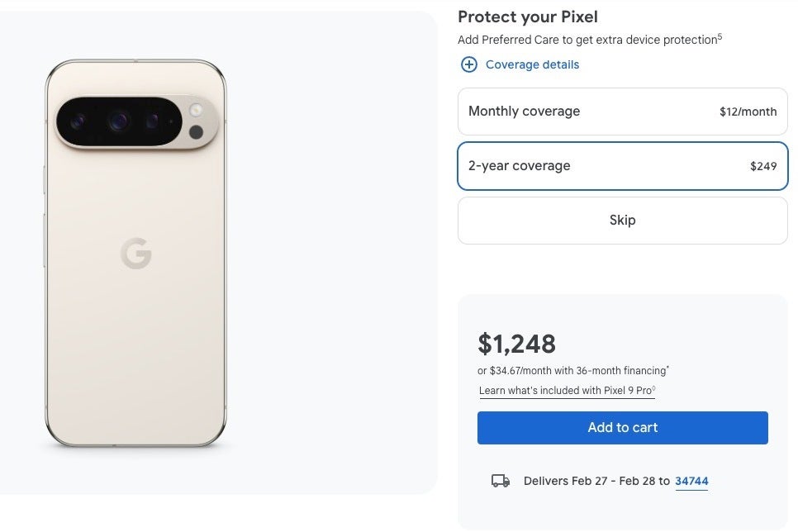Click the delivery truck icon
798x532 pixels.
(x=500, y=481)
